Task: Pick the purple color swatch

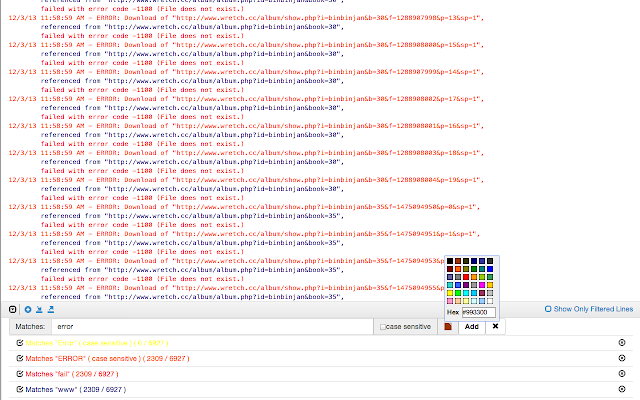Action: 466,285
